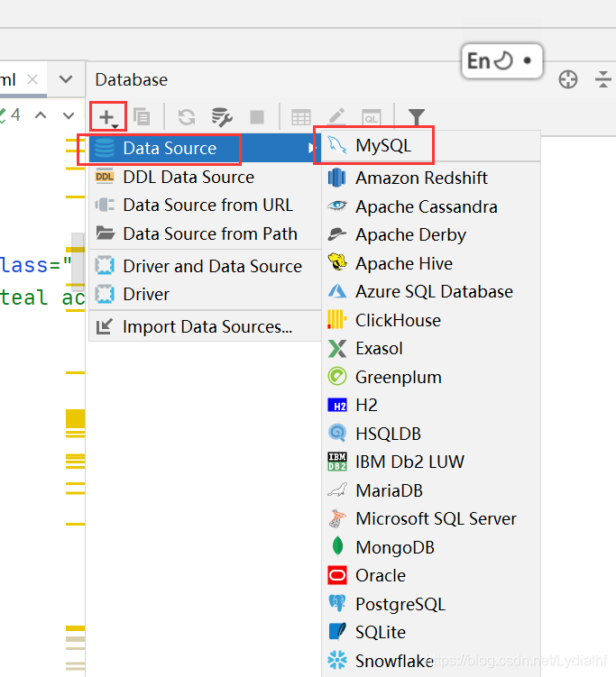Click the Refresh icon in Database toolbar
This screenshot has width=616, height=677.
point(187,117)
